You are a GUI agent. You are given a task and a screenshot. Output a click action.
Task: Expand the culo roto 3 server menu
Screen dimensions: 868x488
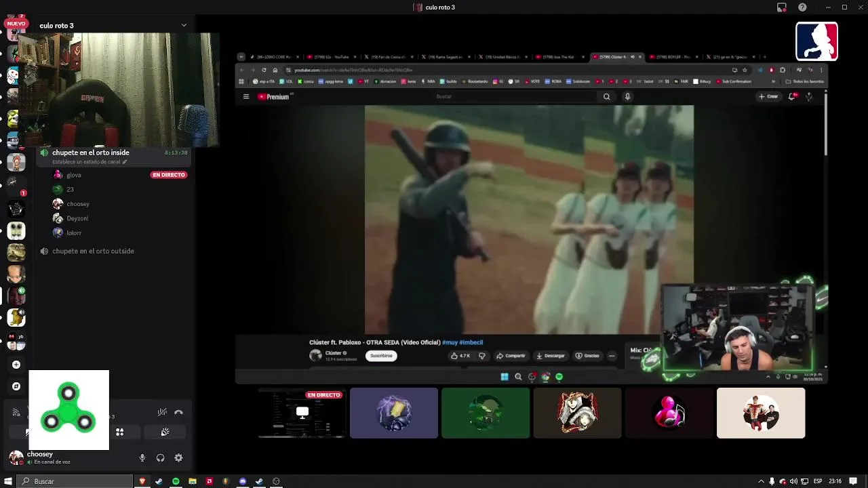point(184,25)
